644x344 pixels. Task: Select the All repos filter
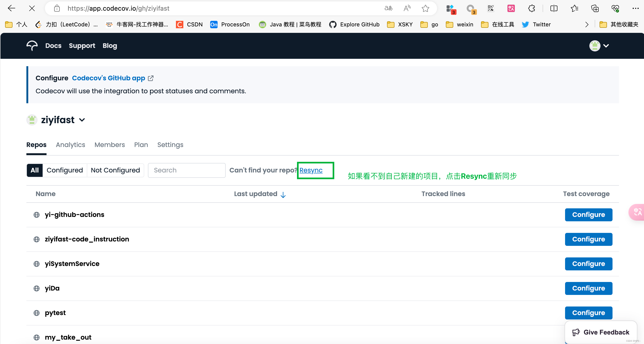tap(34, 170)
